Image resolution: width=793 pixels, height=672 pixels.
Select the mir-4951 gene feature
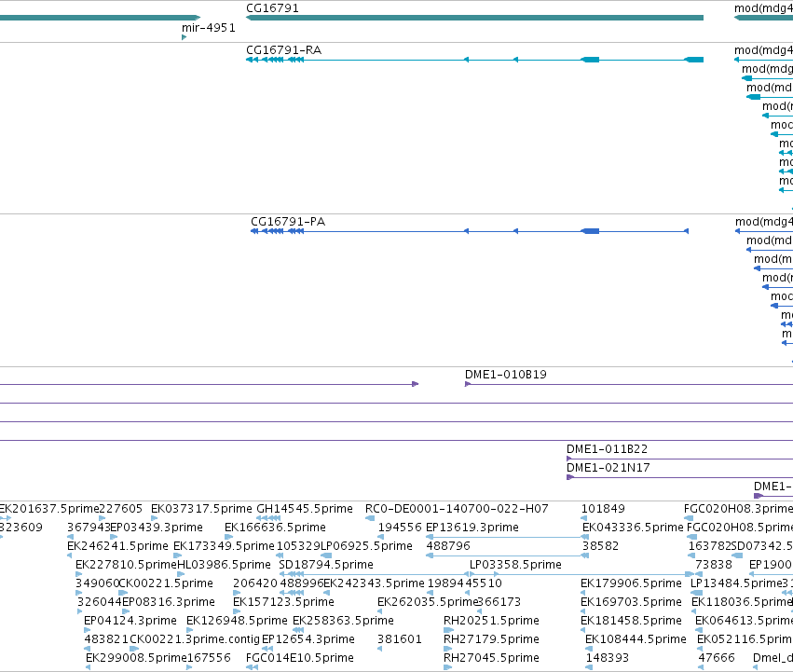pos(185,37)
